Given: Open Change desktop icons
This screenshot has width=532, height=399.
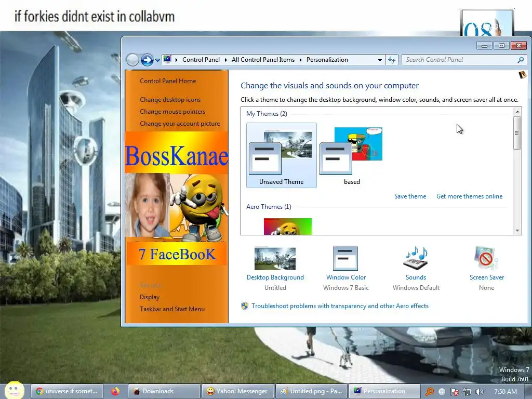Looking at the screenshot, I should click(170, 99).
